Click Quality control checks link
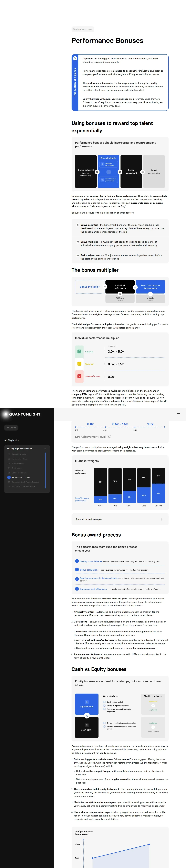Image resolution: width=186 pixels, height=868 pixels. (91, 561)
